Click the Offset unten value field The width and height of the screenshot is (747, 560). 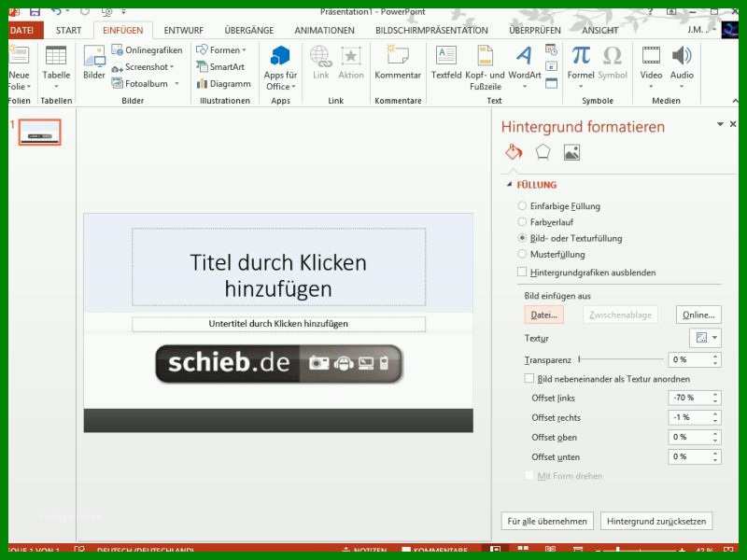(x=690, y=456)
